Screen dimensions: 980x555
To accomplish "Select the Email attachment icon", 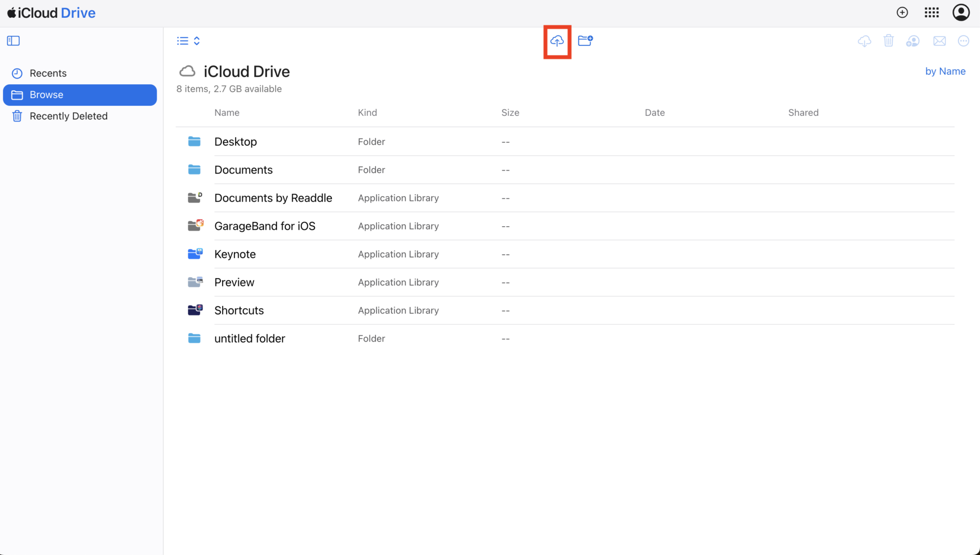I will pyautogui.click(x=940, y=41).
